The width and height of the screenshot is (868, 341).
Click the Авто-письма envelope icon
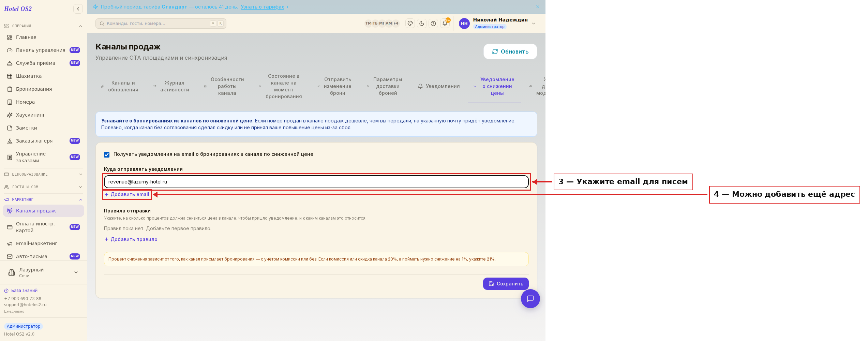pyautogui.click(x=10, y=256)
